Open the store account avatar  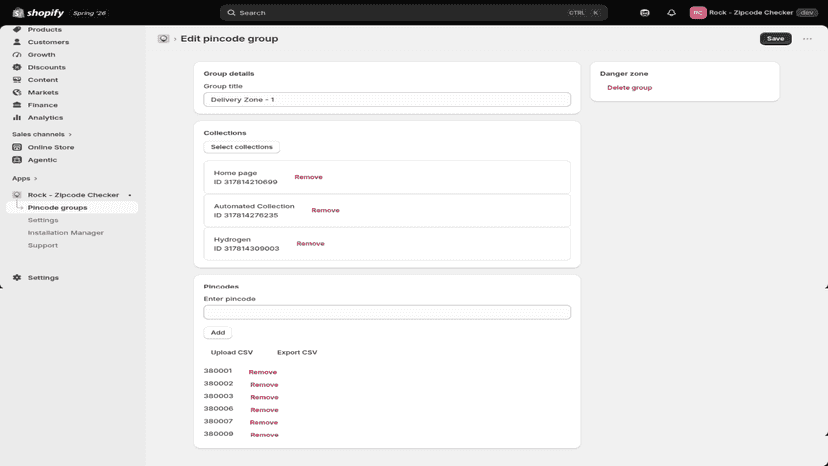[698, 13]
